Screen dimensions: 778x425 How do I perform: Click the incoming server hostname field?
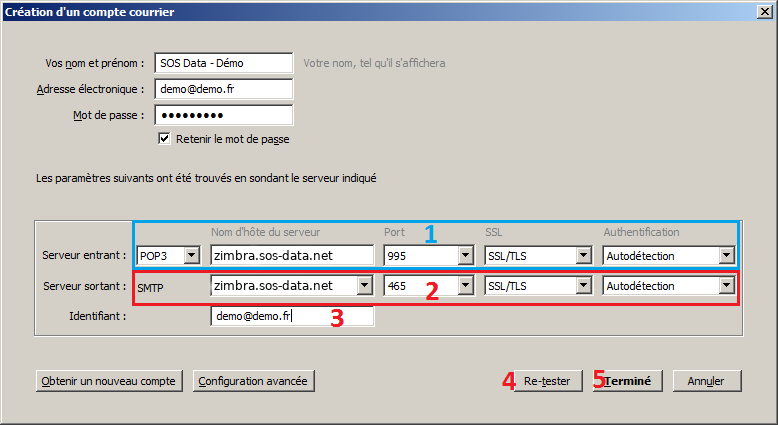[x=291, y=256]
